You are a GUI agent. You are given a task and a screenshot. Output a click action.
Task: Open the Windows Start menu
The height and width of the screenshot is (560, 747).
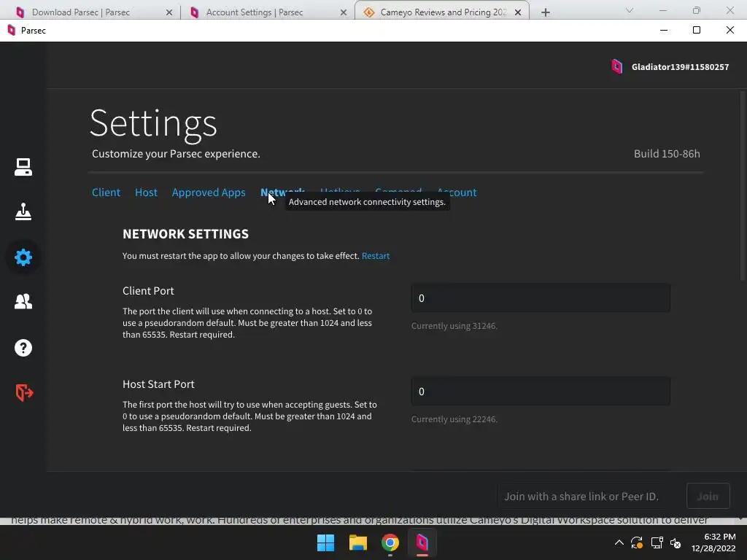coord(326,542)
